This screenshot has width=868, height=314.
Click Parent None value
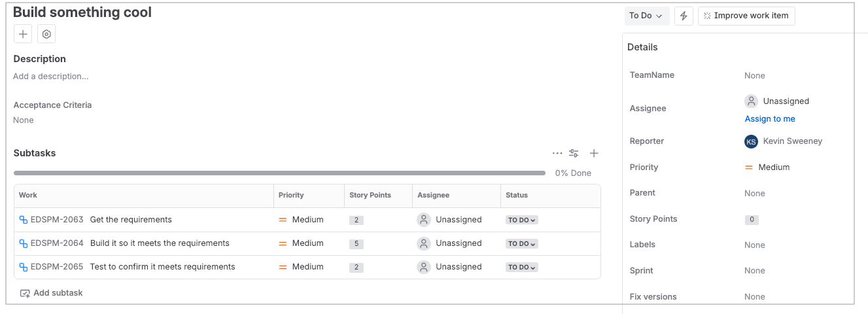click(x=755, y=194)
